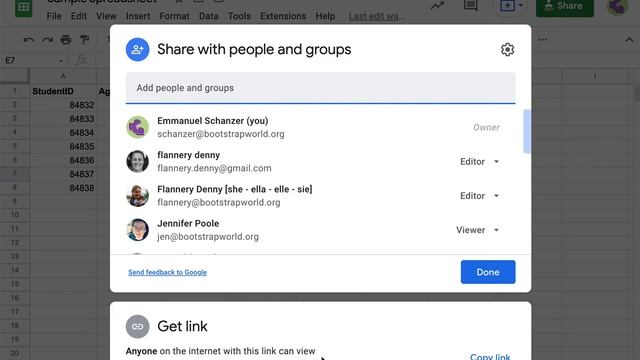Image resolution: width=640 pixels, height=360 pixels.
Task: Open the activity trend icon
Action: point(437,6)
